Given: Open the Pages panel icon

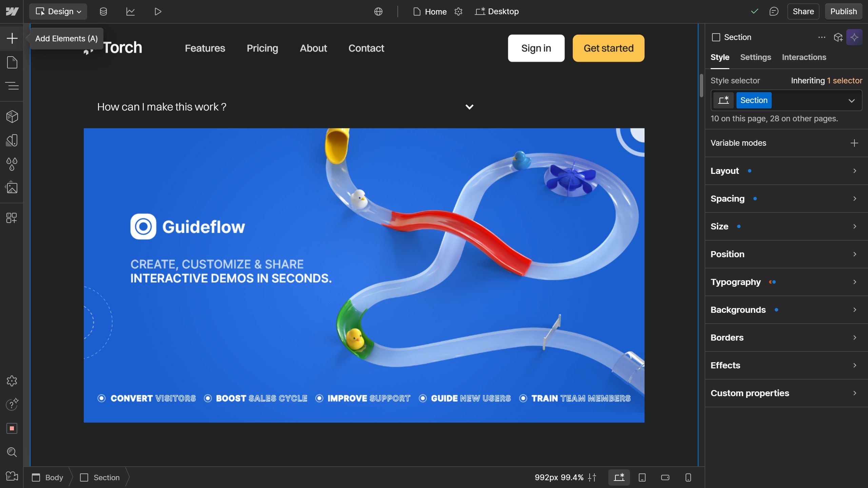Looking at the screenshot, I should coord(12,62).
